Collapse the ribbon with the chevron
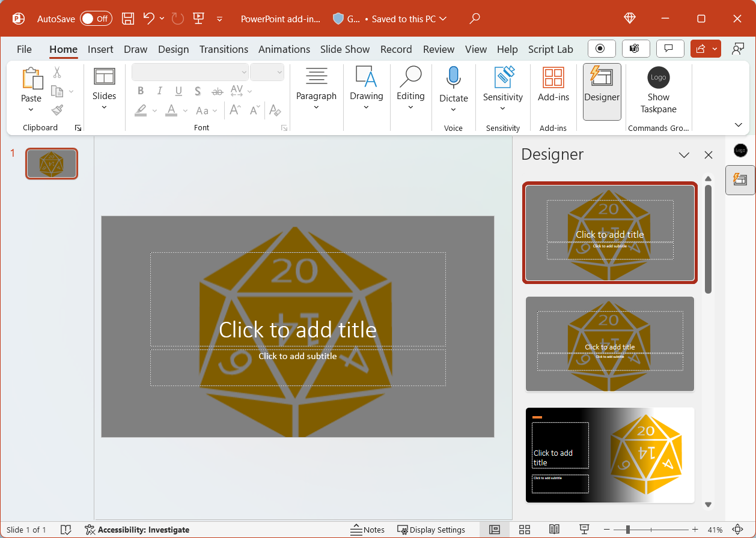The image size is (756, 538). pyautogui.click(x=739, y=125)
